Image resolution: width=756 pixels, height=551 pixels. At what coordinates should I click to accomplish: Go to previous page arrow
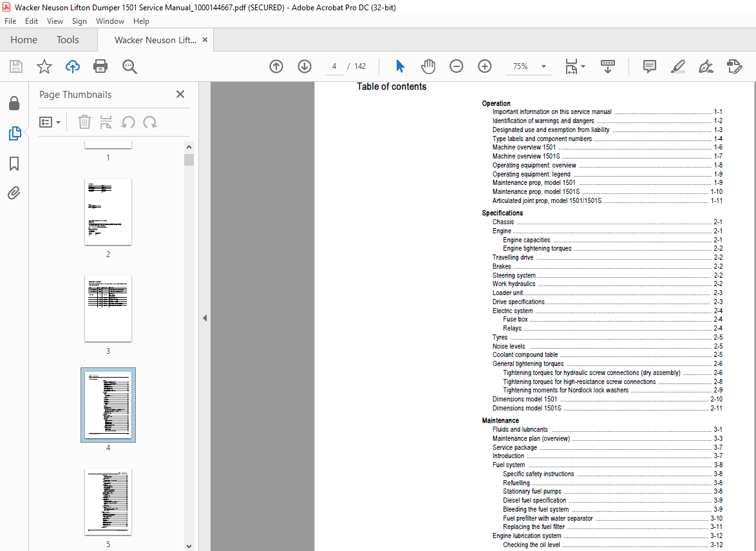click(x=276, y=66)
